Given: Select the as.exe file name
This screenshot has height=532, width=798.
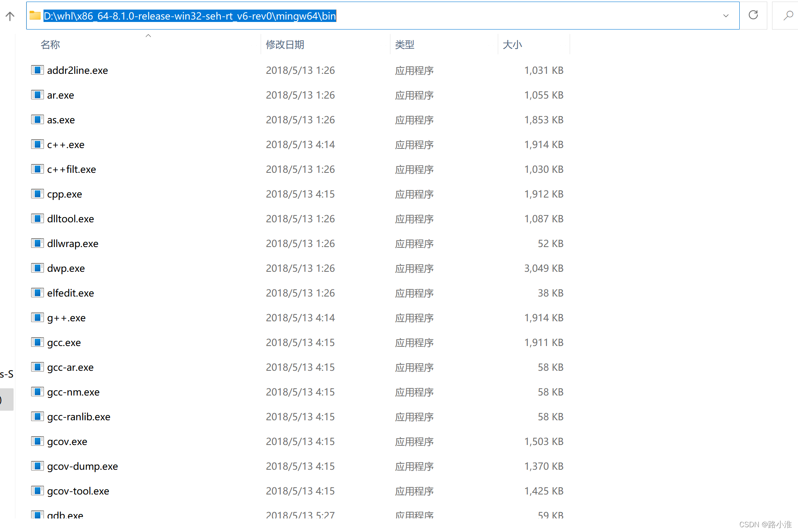Looking at the screenshot, I should (61, 119).
